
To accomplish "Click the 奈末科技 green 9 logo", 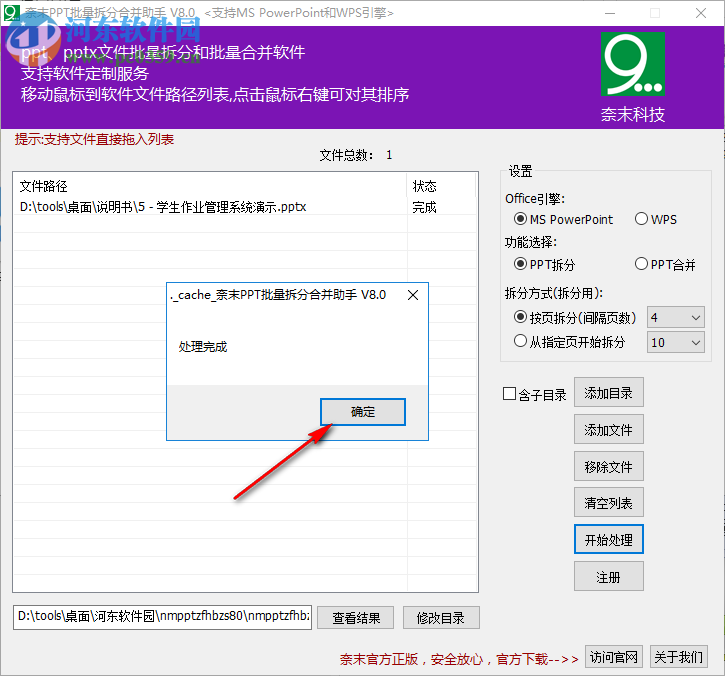I will pos(633,64).
